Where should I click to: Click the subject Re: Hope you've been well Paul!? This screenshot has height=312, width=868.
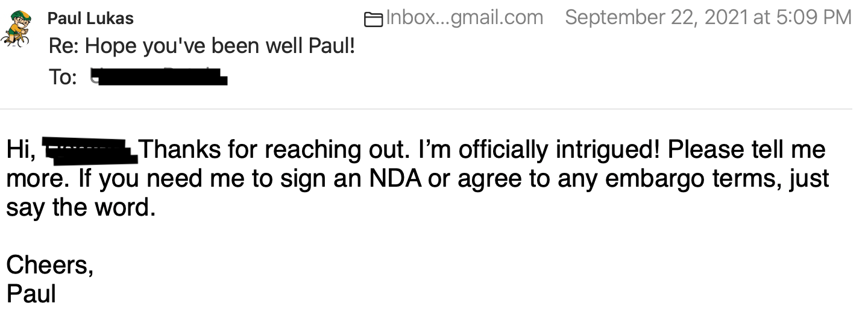tap(202, 46)
